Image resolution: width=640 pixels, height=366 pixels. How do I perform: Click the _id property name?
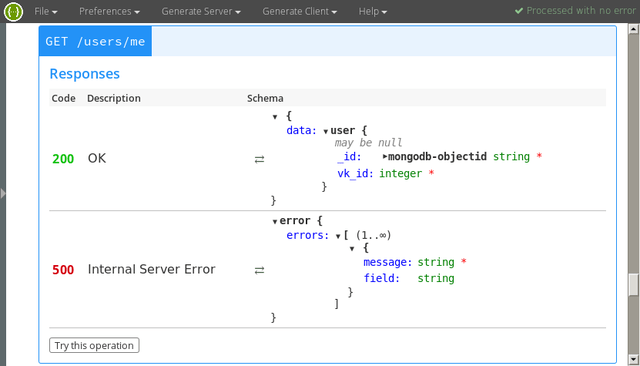click(349, 157)
